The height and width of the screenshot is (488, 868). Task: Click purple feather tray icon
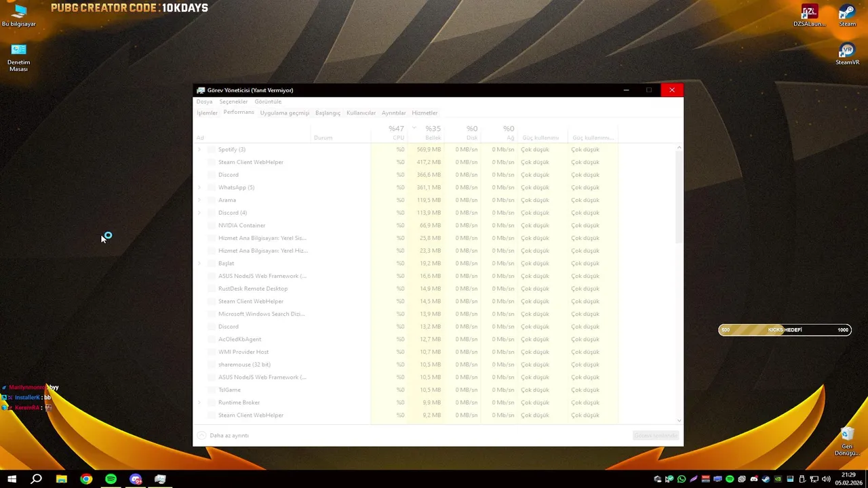[x=693, y=479]
